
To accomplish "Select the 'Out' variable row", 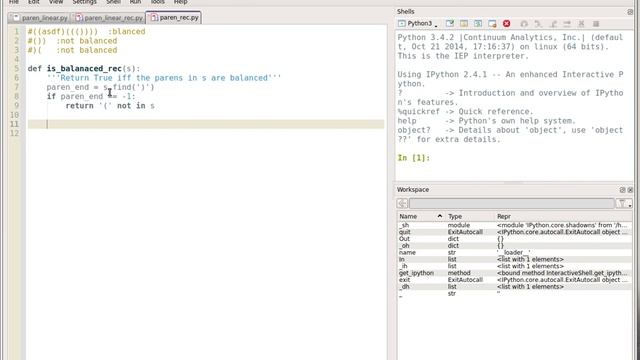I will coord(515,239).
